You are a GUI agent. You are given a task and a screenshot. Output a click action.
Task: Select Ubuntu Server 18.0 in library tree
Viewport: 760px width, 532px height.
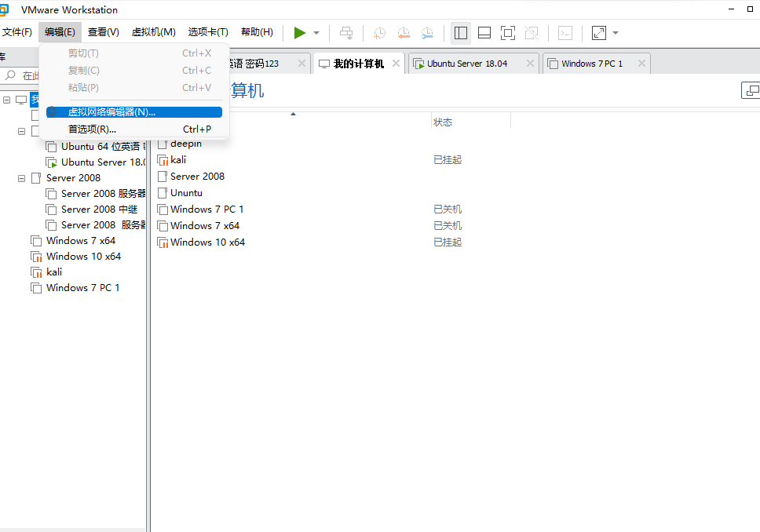coord(96,162)
